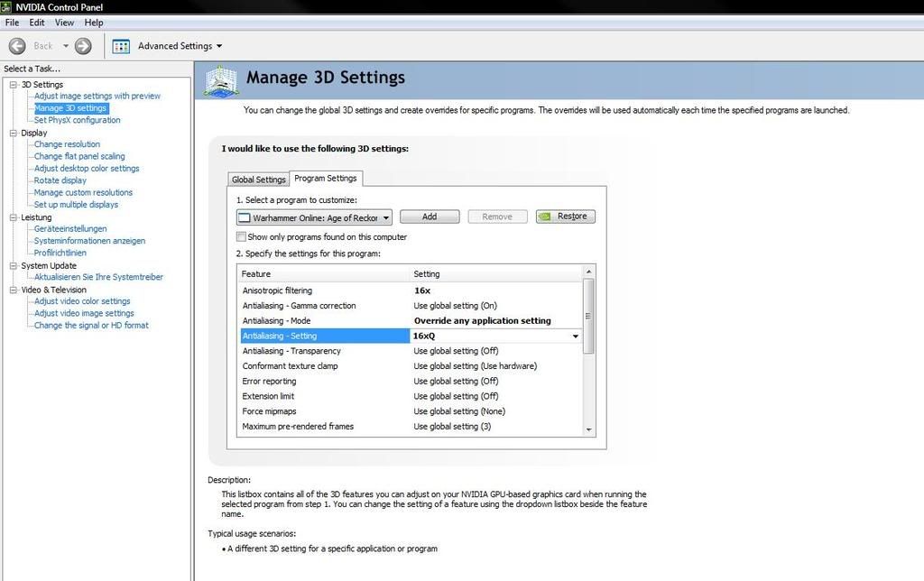Open the Back history dropdown arrow

pos(65,46)
